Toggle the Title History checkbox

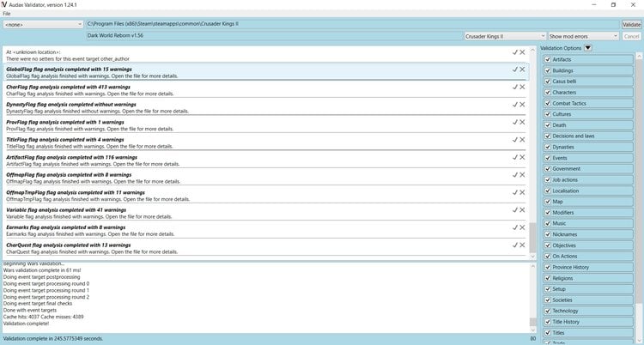click(x=547, y=322)
